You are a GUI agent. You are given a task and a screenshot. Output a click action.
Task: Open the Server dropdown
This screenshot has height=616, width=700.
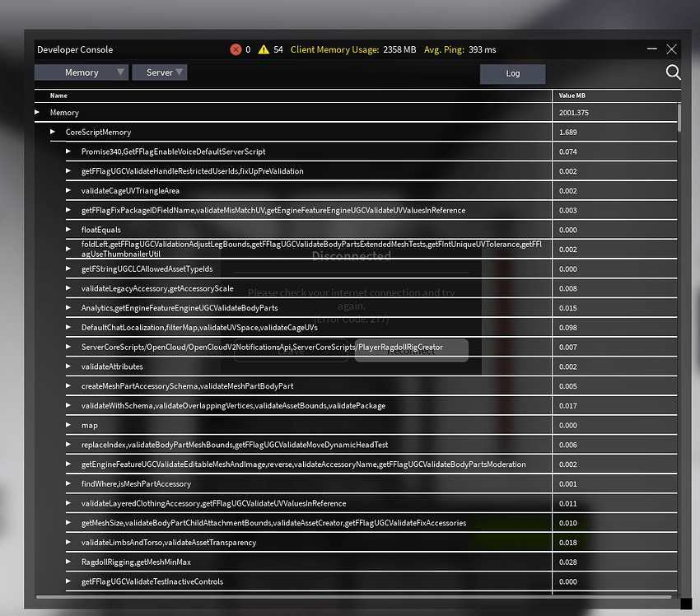coord(159,72)
